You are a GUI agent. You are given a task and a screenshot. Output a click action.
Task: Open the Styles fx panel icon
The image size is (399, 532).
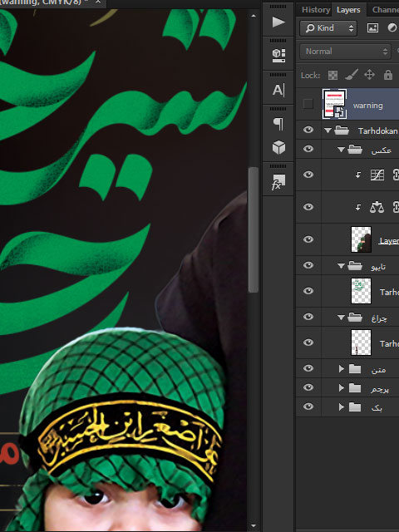[x=278, y=182]
